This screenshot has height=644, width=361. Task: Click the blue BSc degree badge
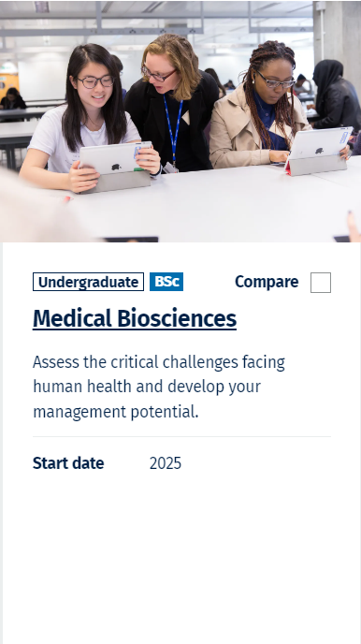pos(166,282)
